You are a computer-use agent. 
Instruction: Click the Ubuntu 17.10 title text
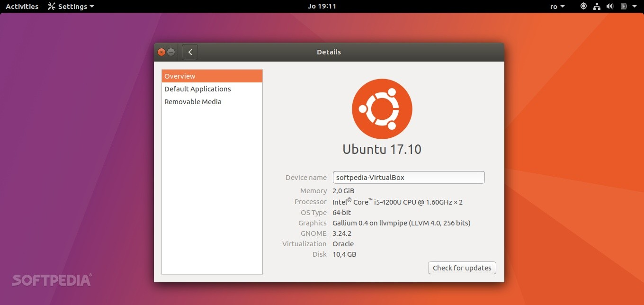click(382, 149)
